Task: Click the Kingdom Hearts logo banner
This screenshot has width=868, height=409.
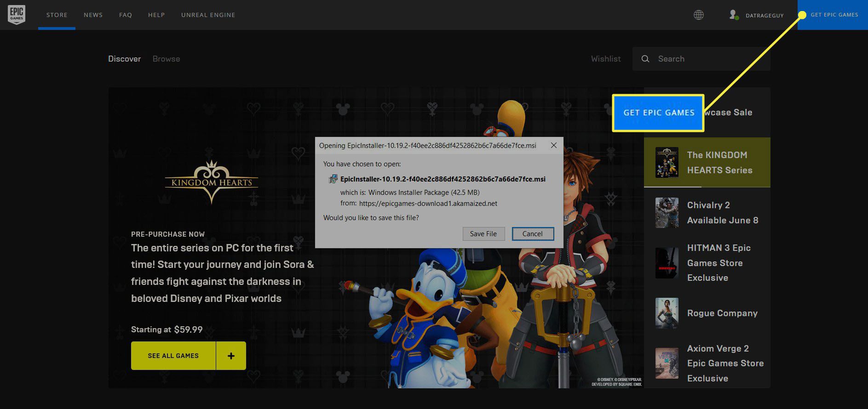Action: click(x=212, y=182)
